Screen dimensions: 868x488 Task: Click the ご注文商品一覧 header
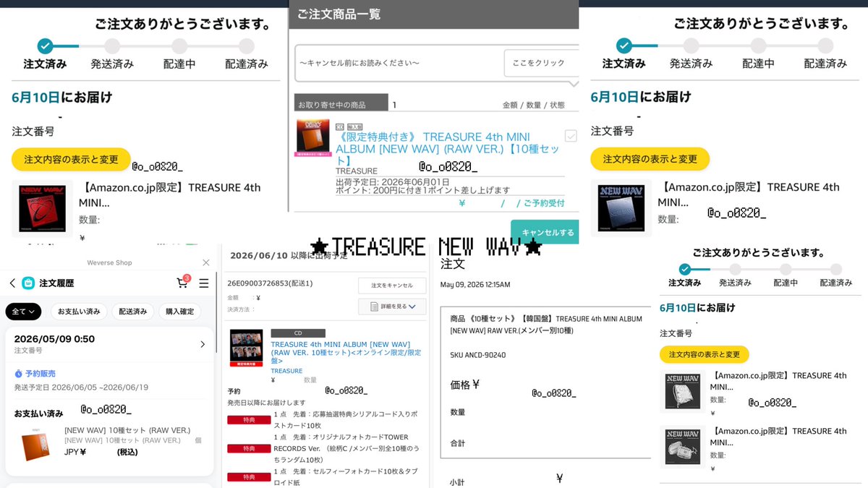tap(339, 14)
